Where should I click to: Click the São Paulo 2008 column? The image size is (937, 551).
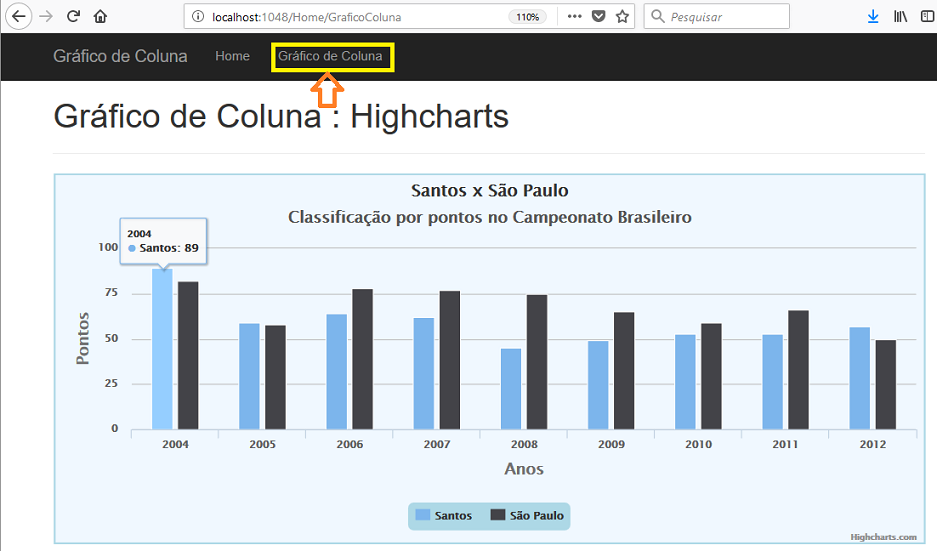[537, 362]
